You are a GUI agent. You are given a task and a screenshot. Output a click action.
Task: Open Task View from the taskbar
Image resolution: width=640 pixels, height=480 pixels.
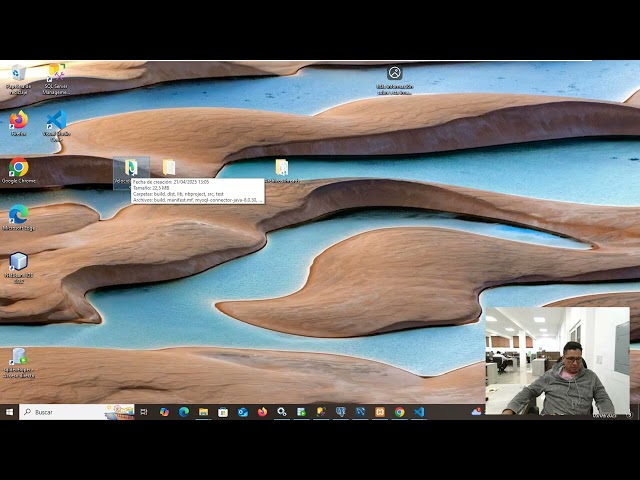144,412
